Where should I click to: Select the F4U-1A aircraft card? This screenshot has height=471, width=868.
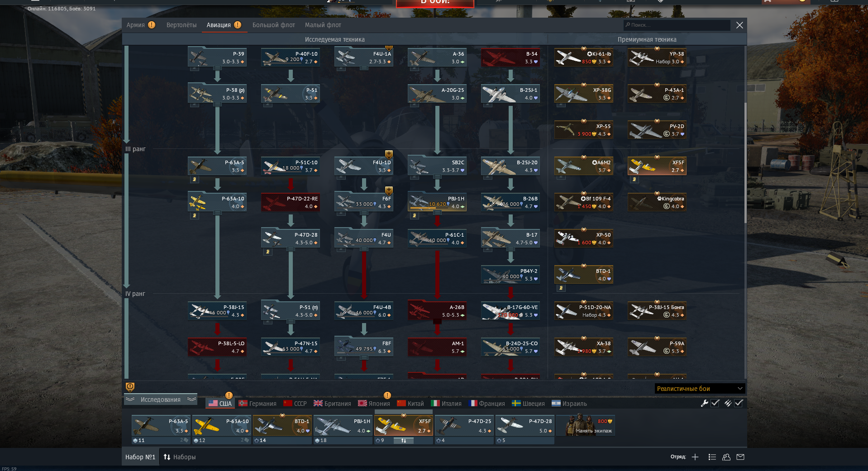pos(364,57)
